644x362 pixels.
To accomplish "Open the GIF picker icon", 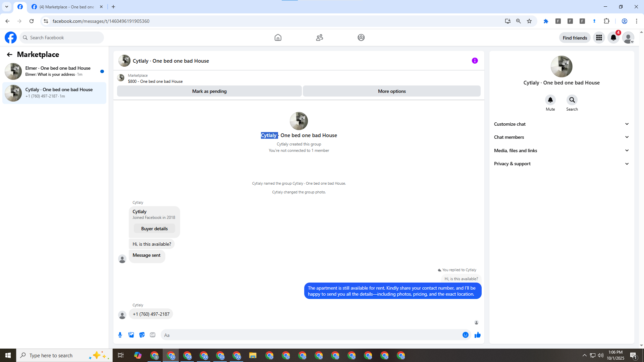I will 153,335.
